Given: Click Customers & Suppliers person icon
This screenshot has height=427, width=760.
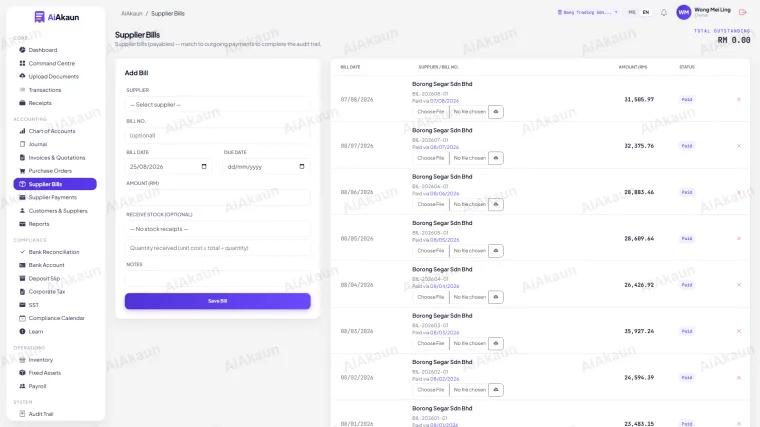Looking at the screenshot, I should point(22,211).
